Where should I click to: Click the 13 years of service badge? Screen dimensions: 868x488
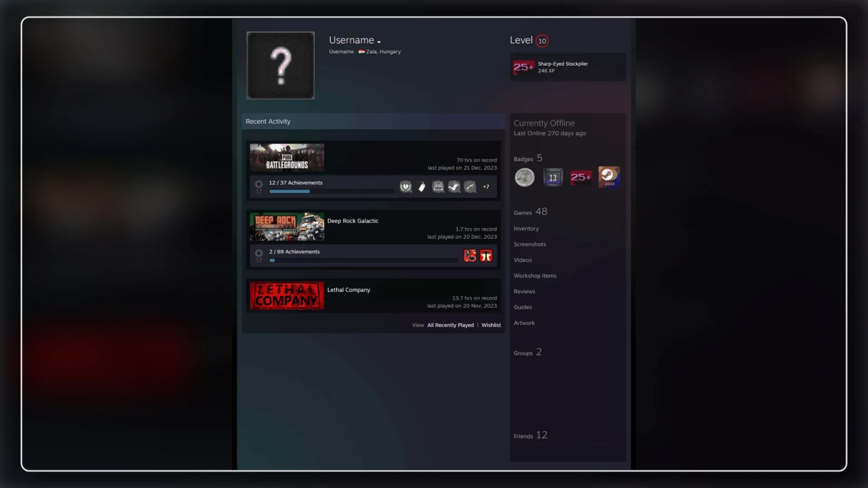pos(552,177)
